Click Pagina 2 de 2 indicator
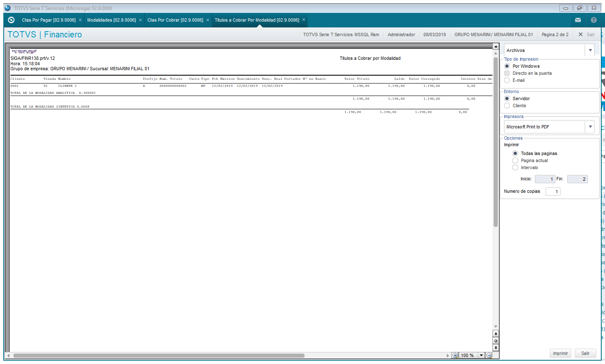The width and height of the screenshot is (605, 364). (555, 34)
